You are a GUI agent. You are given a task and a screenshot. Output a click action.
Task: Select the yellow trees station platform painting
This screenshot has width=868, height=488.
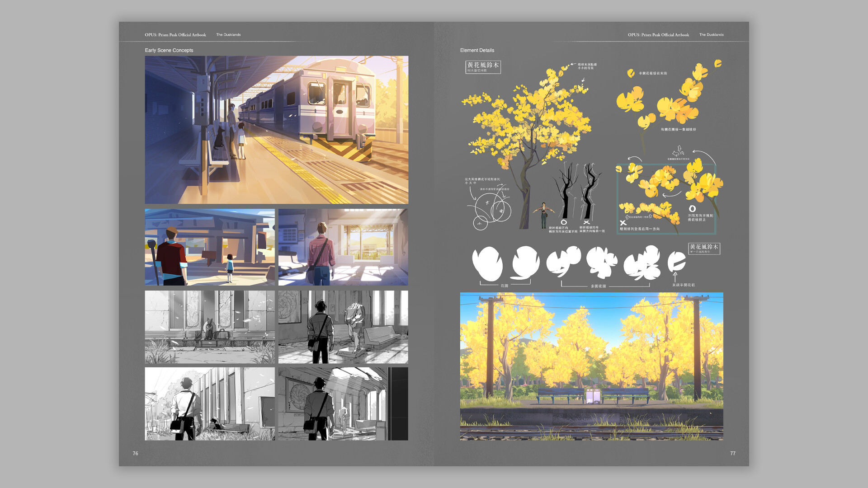click(x=591, y=366)
